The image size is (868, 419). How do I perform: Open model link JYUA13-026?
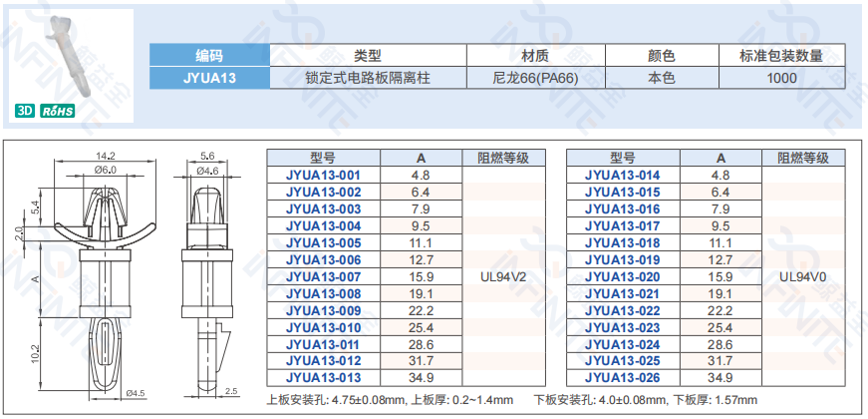(622, 378)
